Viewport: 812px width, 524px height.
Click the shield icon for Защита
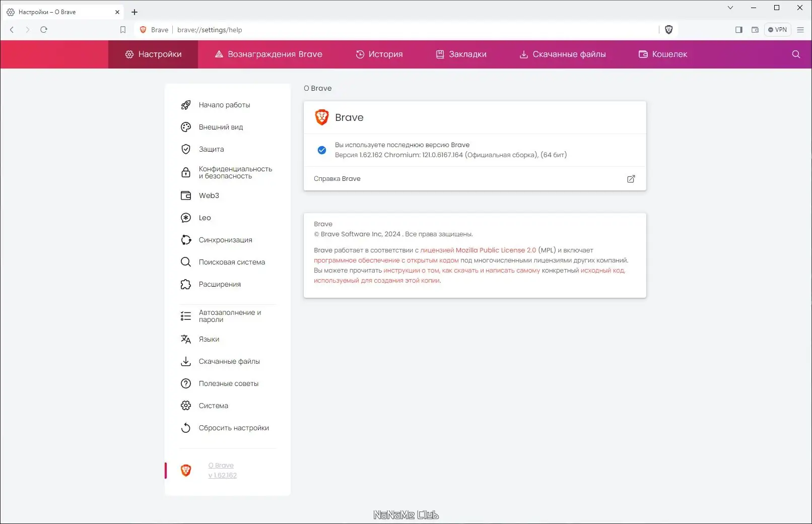[x=186, y=149]
